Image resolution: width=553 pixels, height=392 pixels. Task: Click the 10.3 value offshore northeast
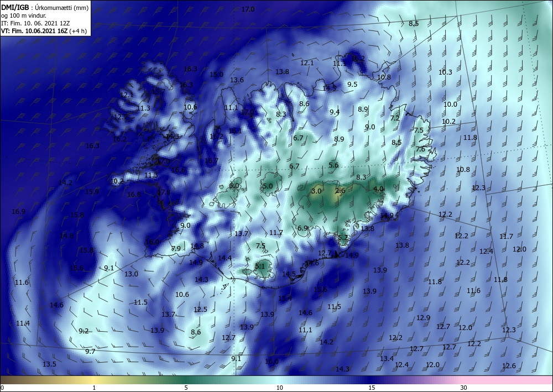(x=445, y=72)
